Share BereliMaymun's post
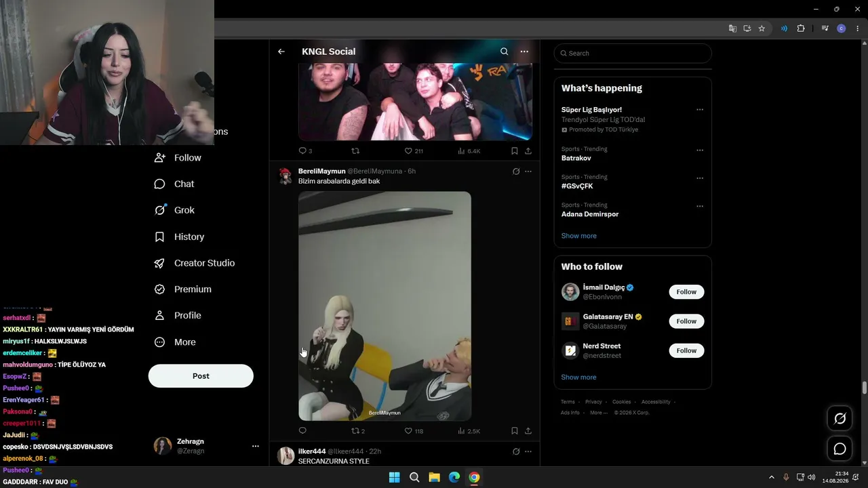 pos(528,431)
